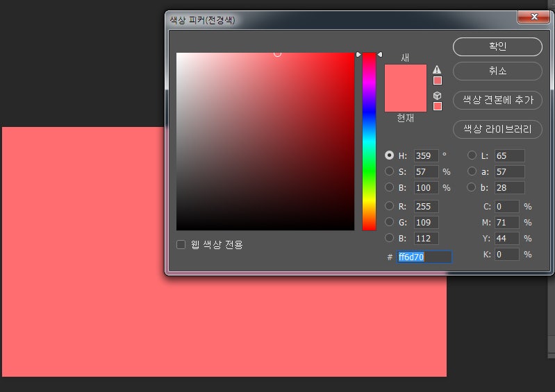Select the RGB blue B radio button
Viewport: 555px width, 392px height.
pos(390,237)
